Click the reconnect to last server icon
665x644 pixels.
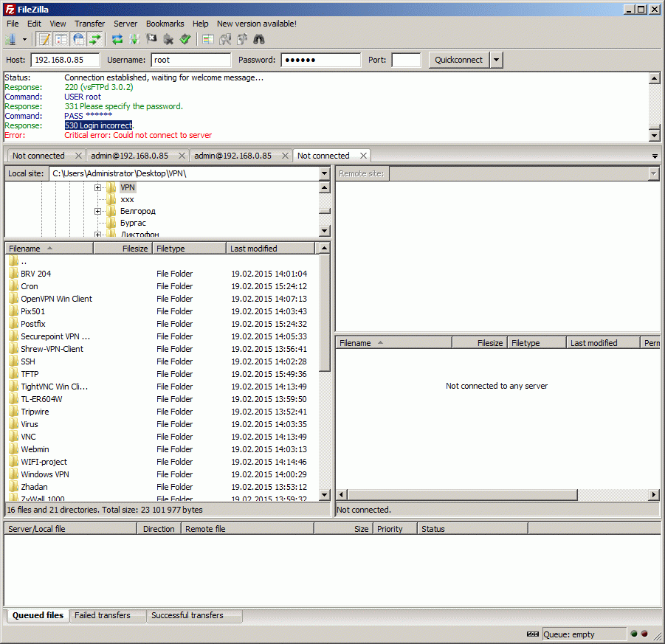185,39
